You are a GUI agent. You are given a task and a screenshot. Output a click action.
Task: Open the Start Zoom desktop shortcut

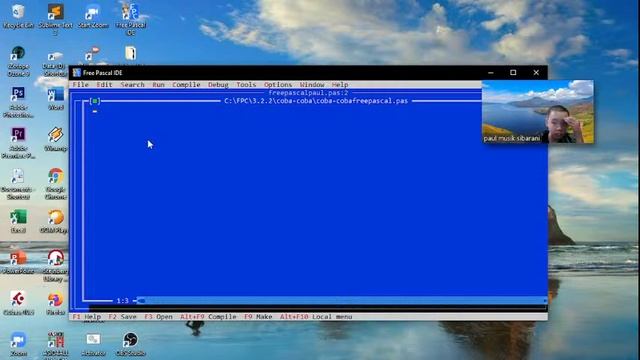pos(93,16)
